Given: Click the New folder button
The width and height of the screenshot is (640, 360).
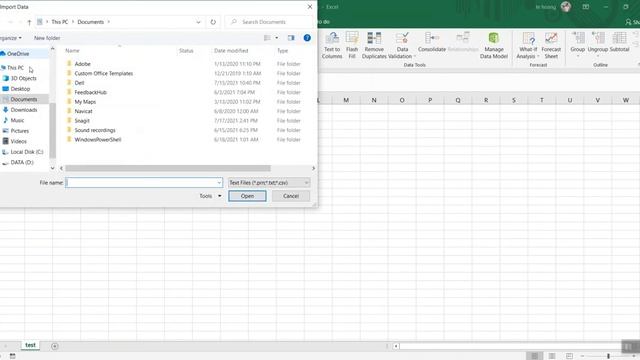Looking at the screenshot, I should [x=47, y=38].
